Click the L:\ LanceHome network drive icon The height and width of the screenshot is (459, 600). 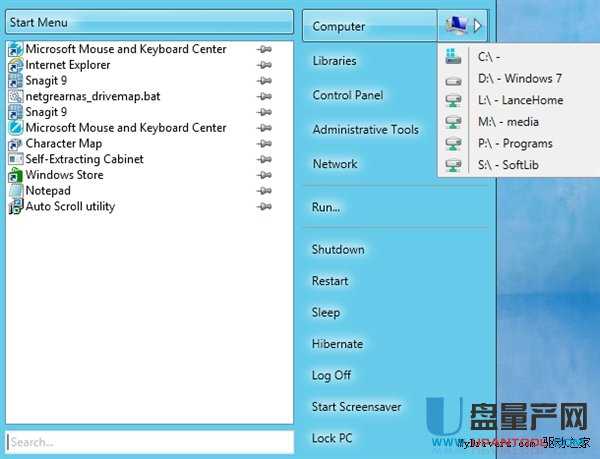click(x=453, y=101)
